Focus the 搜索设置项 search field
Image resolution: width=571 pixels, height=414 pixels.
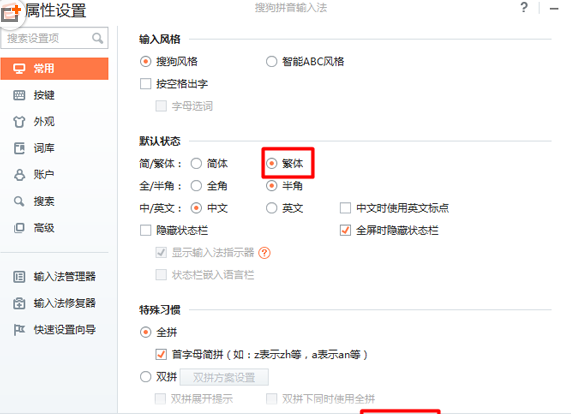[x=55, y=38]
